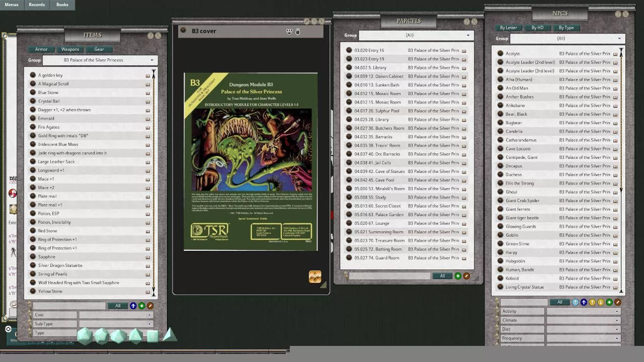Open the Hobgoblin NPC link icon
Image resolution: width=644 pixels, height=362 pixels.
click(x=500, y=261)
